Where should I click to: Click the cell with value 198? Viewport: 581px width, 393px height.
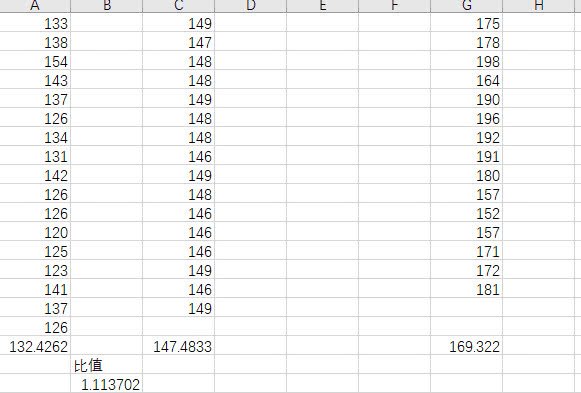coord(467,60)
